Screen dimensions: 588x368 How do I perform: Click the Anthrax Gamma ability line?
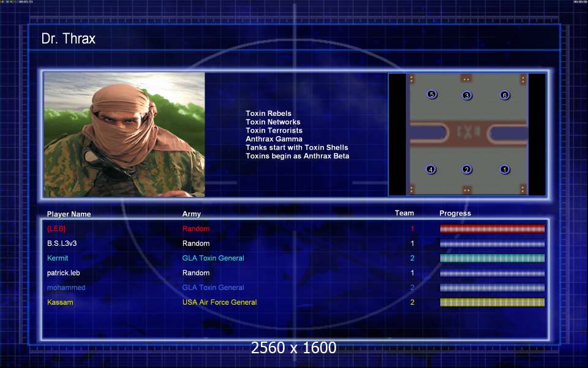click(274, 139)
